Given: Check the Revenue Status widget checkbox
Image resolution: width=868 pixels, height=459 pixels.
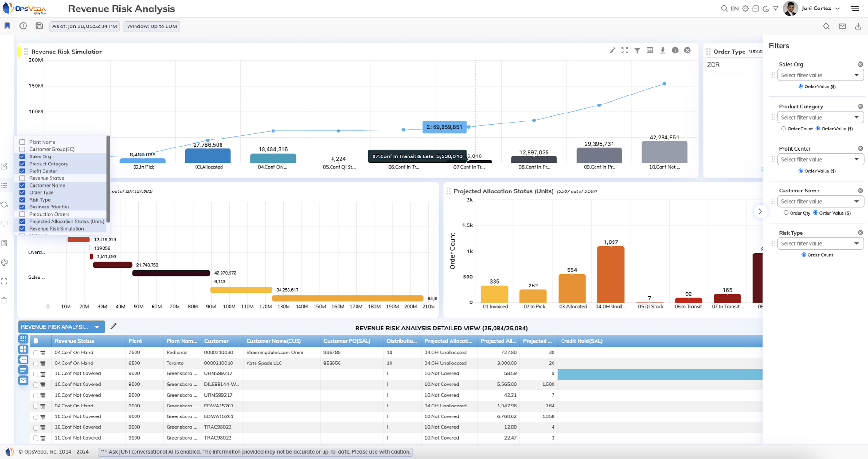Looking at the screenshot, I should 22,178.
